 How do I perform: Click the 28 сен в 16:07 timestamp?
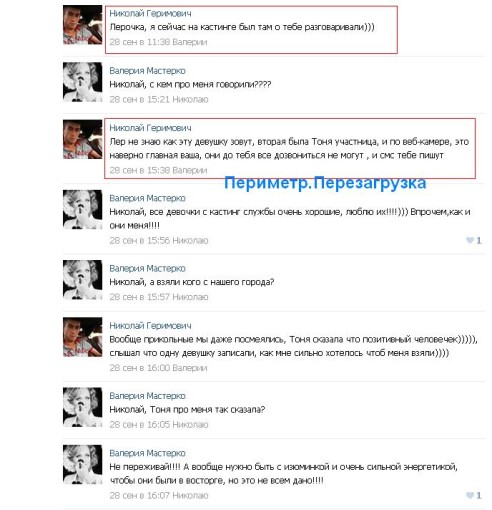(140, 496)
